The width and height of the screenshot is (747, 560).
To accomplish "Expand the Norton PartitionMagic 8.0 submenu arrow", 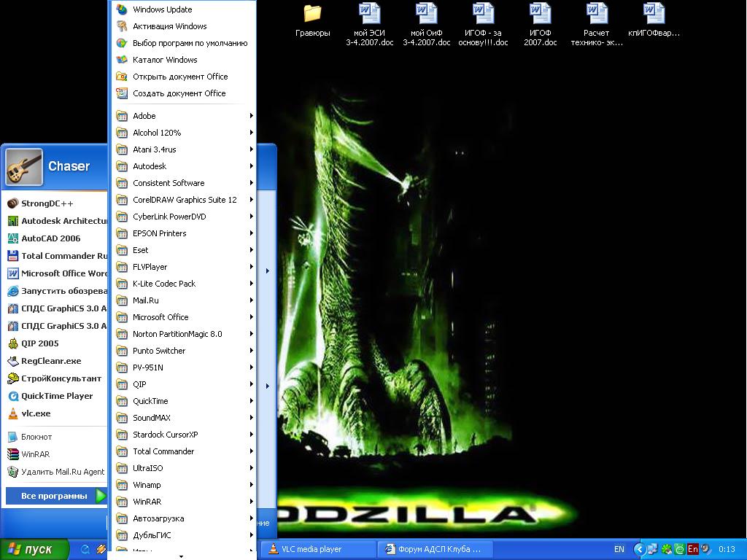I will tap(251, 334).
